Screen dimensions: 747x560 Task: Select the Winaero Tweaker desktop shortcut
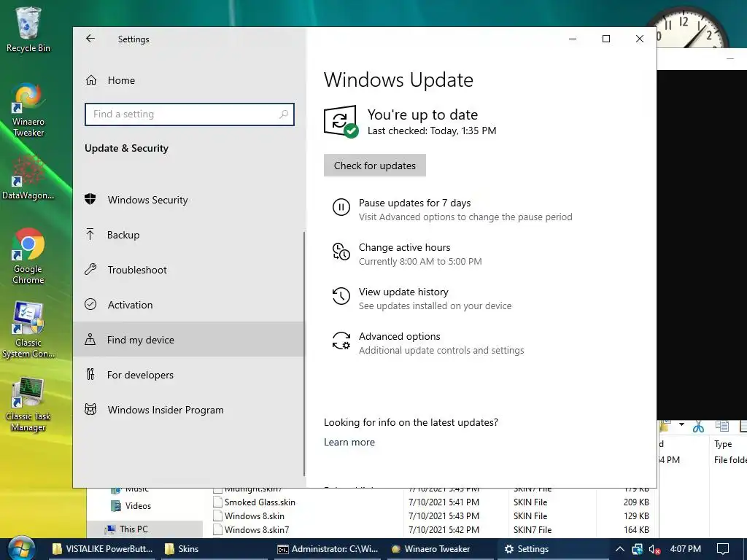coord(28,111)
